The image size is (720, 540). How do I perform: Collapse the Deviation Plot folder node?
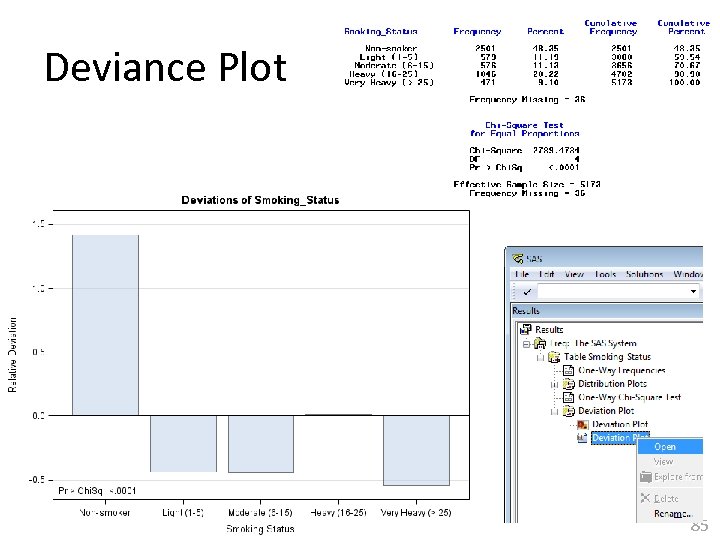click(554, 411)
